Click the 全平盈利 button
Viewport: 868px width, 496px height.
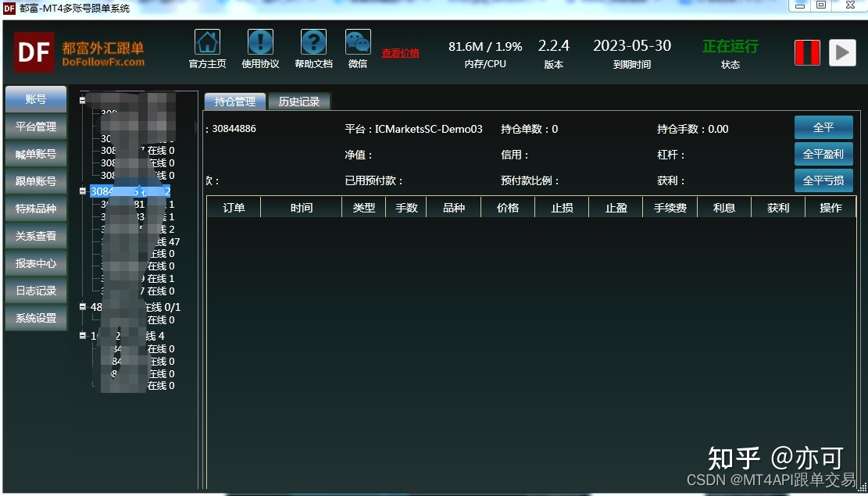pos(823,154)
